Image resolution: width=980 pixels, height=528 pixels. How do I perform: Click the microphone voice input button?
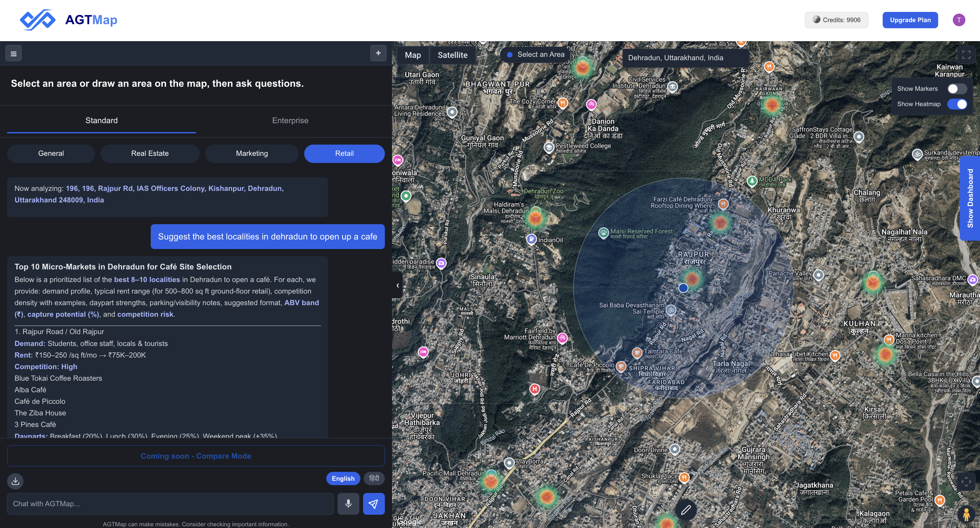pyautogui.click(x=348, y=504)
